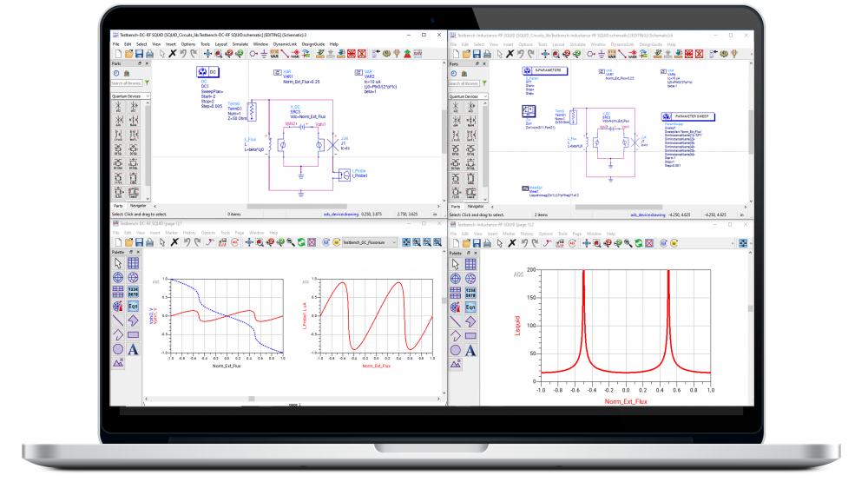Click View All icon in DC-RF SQUID schematic toolbar

tap(207, 54)
